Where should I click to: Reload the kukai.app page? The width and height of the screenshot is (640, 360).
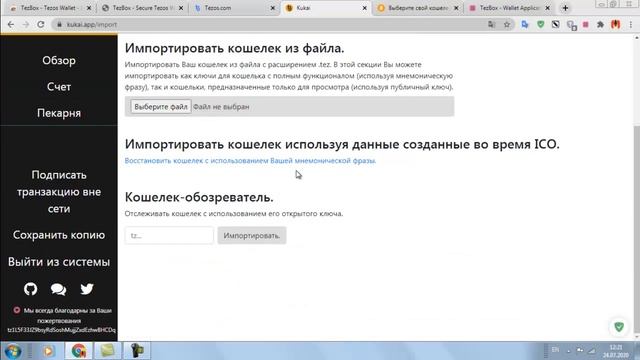click(41, 24)
